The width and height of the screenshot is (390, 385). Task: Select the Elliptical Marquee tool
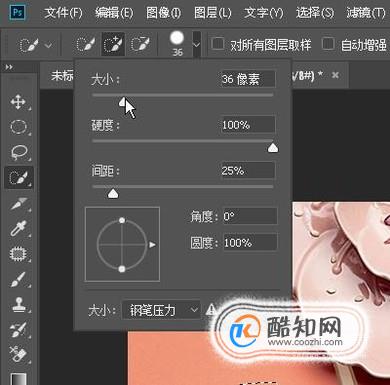click(19, 127)
